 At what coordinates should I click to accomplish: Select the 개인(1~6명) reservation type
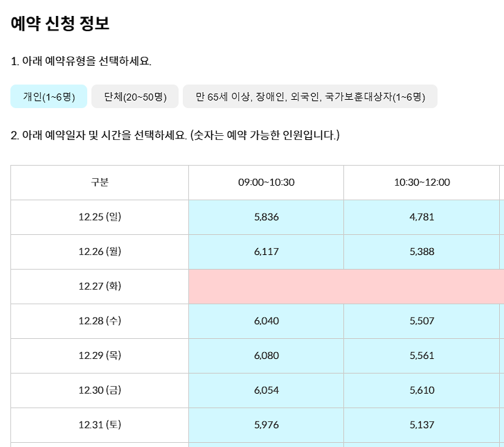[x=49, y=96]
